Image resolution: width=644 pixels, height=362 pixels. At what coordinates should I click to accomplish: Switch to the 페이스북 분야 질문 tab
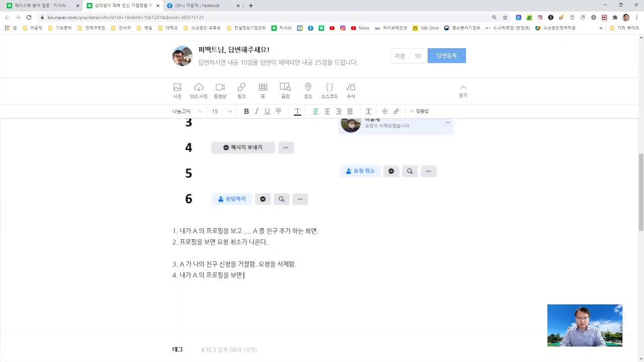click(x=42, y=6)
